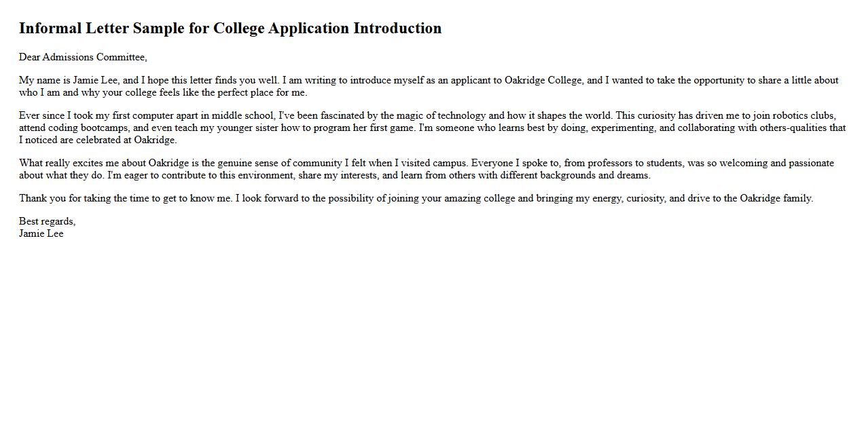
Task: Click the "Jamie Lee" signature at the bottom
Action: click(41, 233)
